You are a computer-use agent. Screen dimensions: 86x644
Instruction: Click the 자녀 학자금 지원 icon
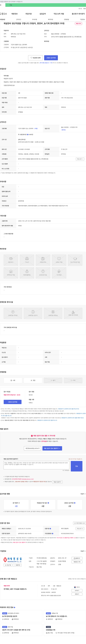75,260
